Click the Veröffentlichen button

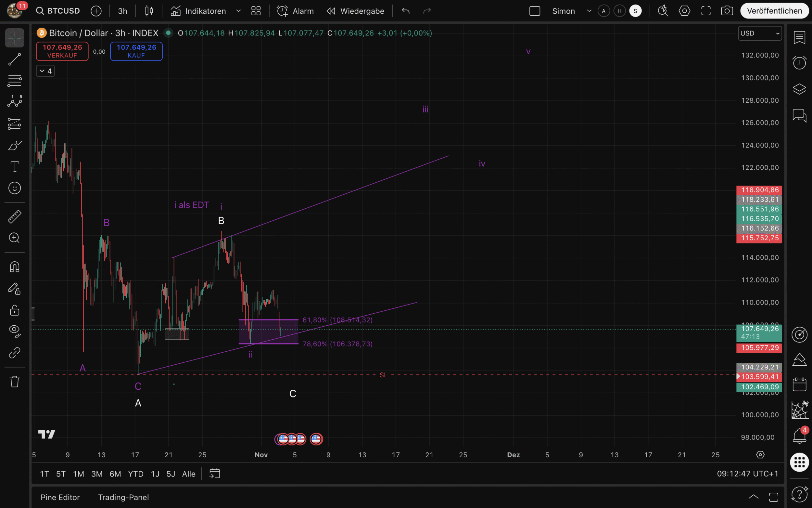[x=774, y=11]
